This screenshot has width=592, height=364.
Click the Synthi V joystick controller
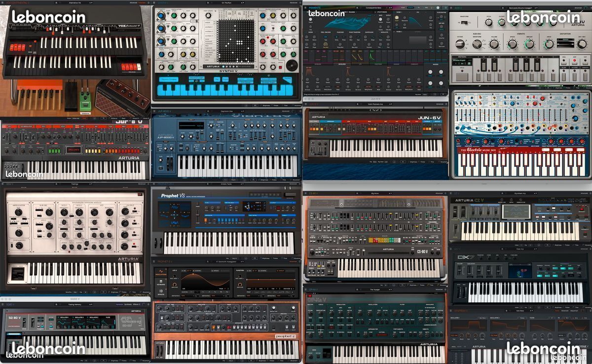[x=293, y=65]
